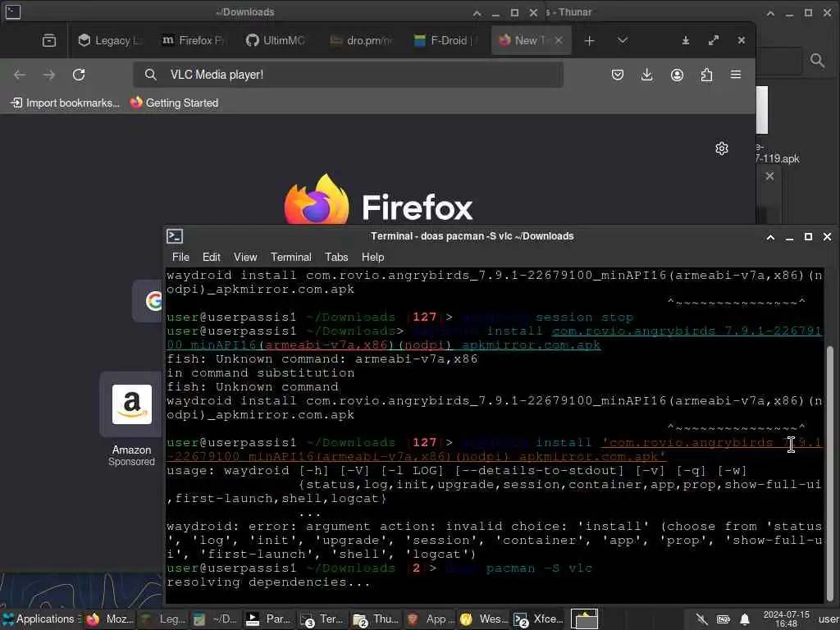The image size is (840, 630).
Task: Open the terminal Tabs menu
Action: [x=336, y=257]
